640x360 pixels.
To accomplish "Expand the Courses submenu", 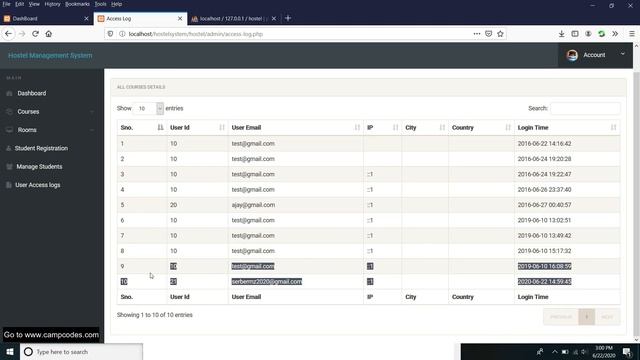I will tap(92, 112).
